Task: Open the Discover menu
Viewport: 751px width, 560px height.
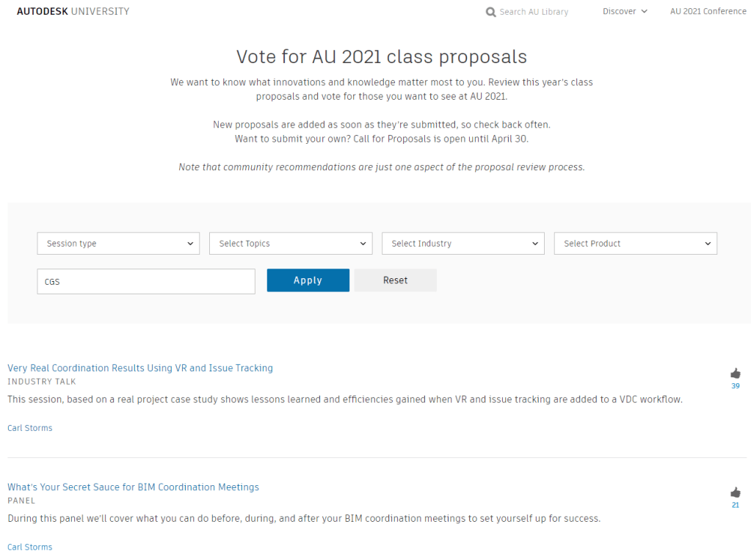Action: pos(625,12)
